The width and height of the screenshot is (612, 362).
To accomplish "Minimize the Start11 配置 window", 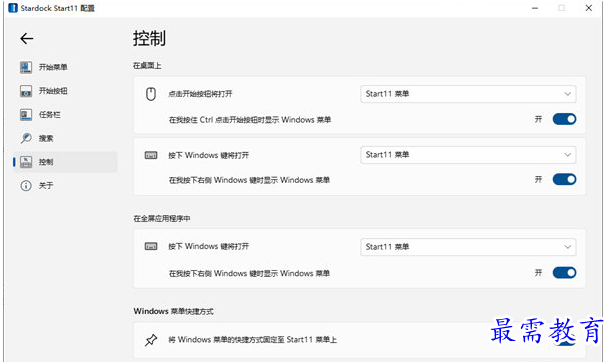I will tap(535, 8).
